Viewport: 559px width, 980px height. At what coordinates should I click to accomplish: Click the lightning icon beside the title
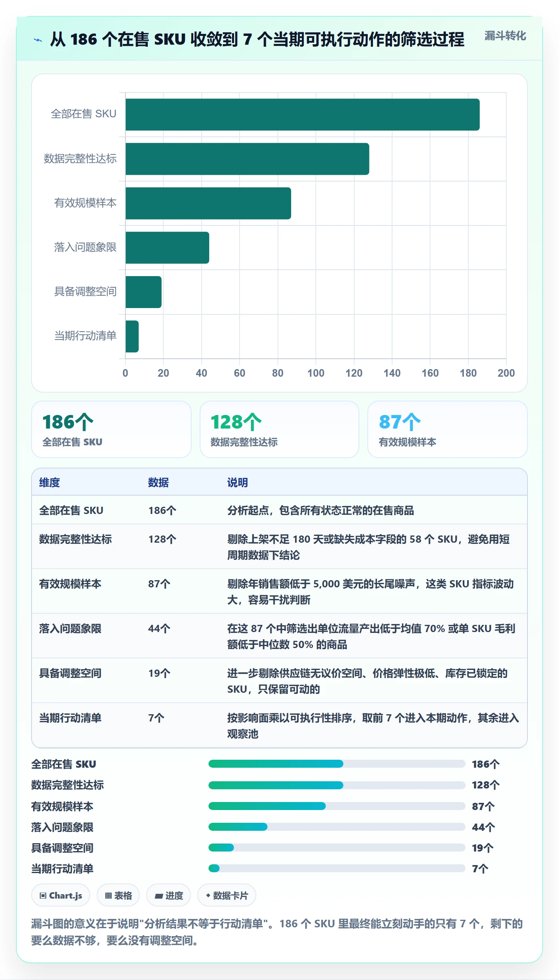(38, 40)
